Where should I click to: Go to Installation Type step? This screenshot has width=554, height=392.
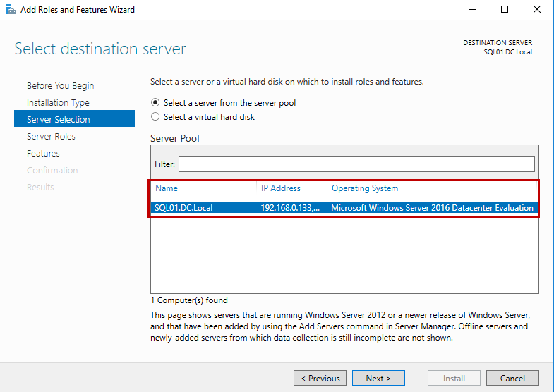pyautogui.click(x=58, y=103)
